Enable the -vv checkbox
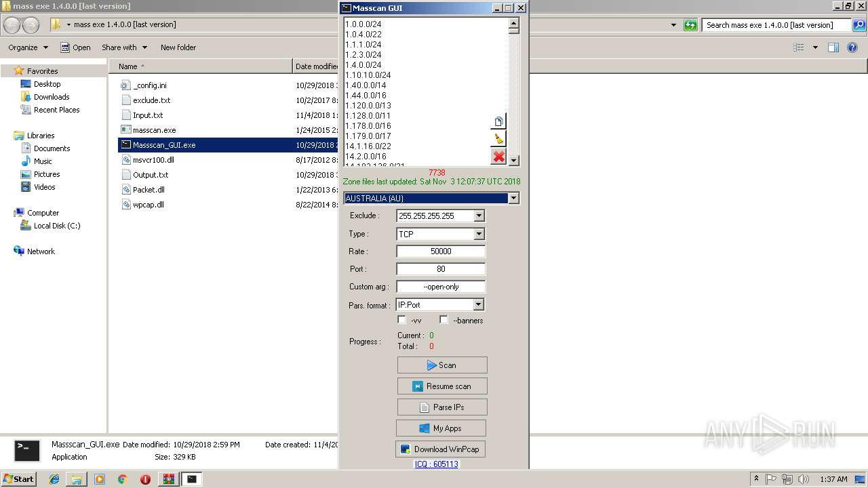 tap(401, 320)
